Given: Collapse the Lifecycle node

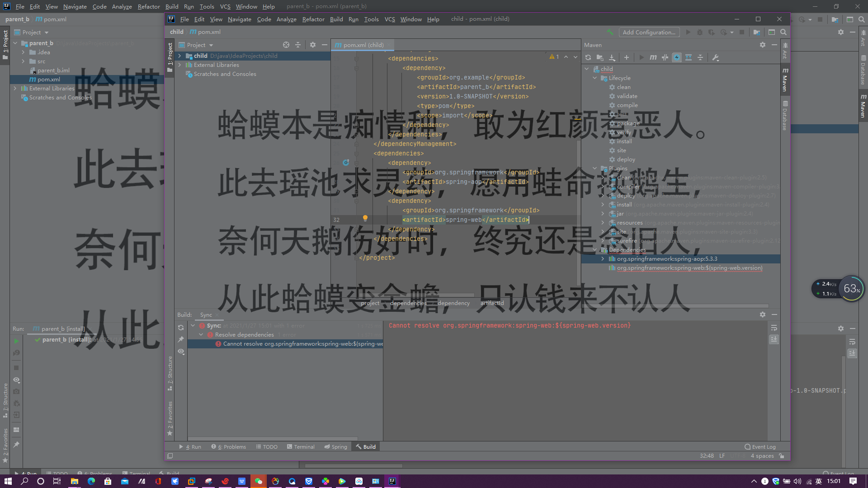Looking at the screenshot, I should click(595, 78).
